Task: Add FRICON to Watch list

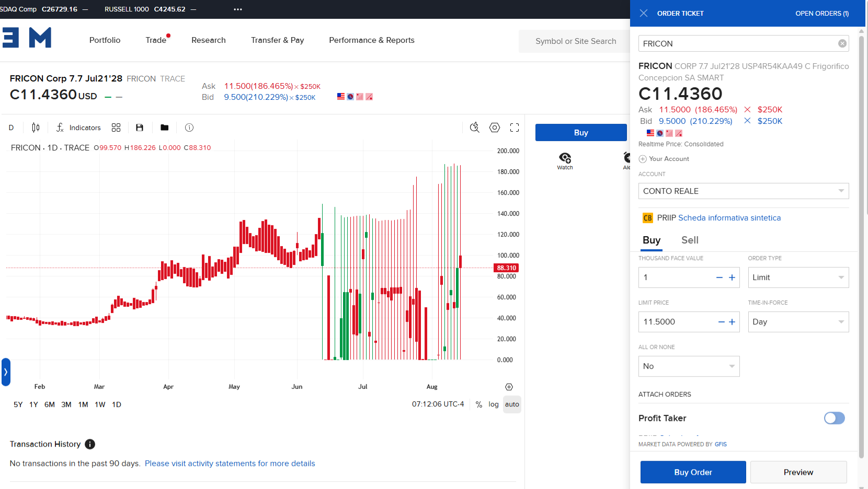Action: click(565, 160)
